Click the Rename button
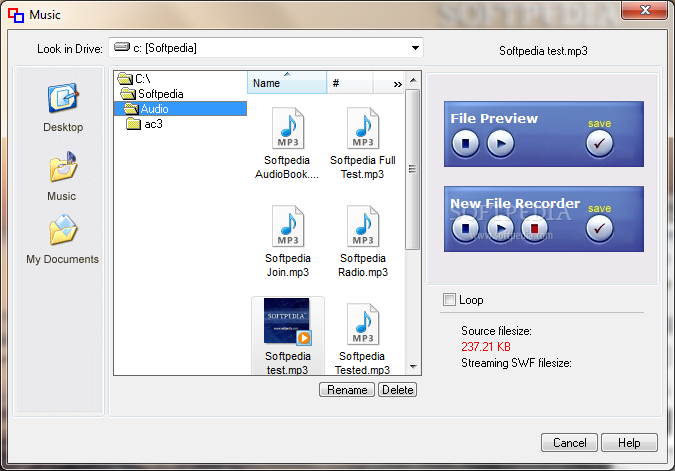This screenshot has width=675, height=471. (347, 390)
